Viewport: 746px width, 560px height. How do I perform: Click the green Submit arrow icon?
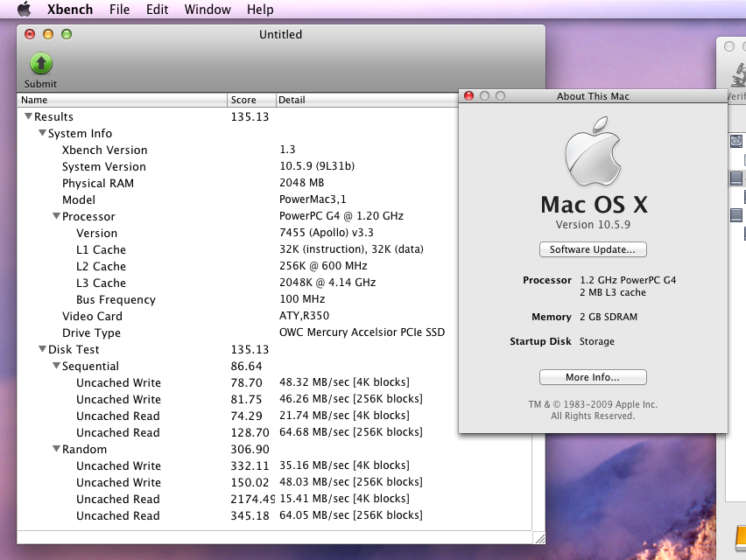point(40,62)
